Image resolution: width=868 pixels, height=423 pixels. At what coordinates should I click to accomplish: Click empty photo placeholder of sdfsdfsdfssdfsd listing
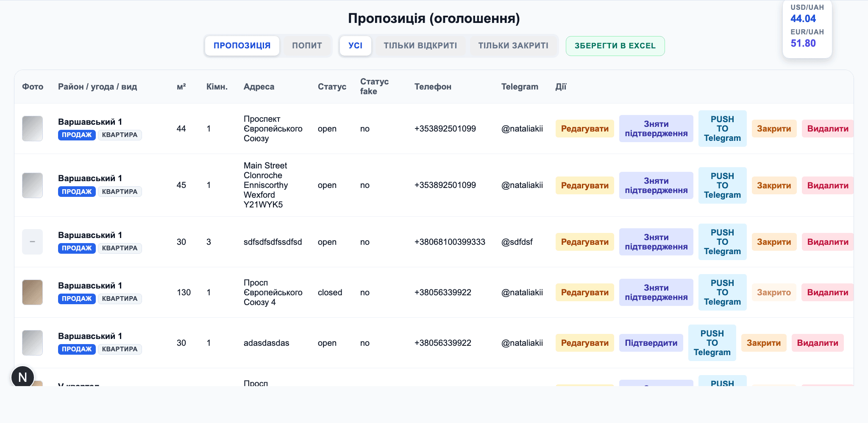(32, 242)
